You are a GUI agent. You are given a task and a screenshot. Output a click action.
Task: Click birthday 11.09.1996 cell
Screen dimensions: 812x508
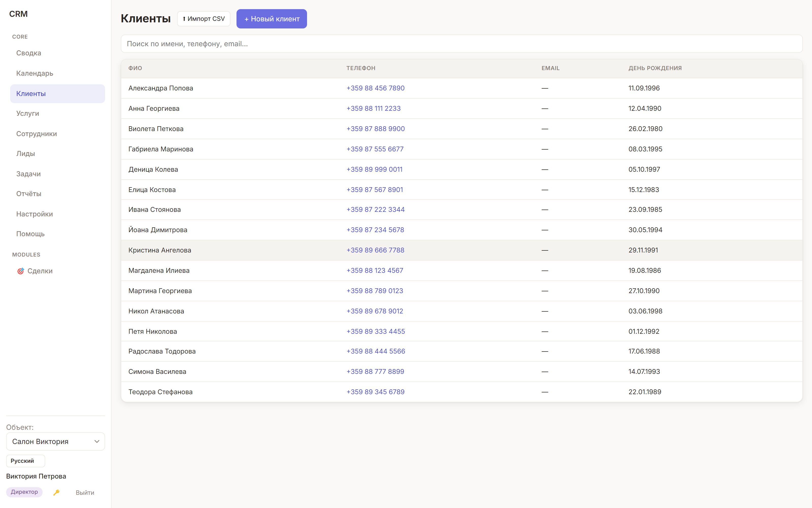(x=644, y=88)
